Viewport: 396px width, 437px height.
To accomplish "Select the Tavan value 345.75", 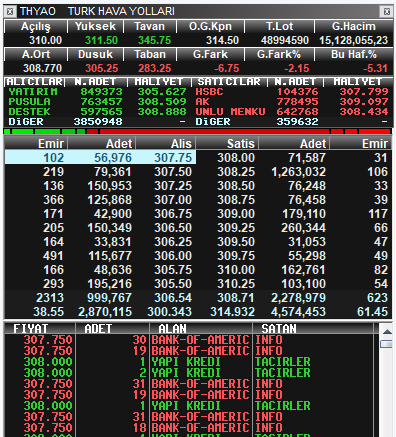I will tap(155, 40).
